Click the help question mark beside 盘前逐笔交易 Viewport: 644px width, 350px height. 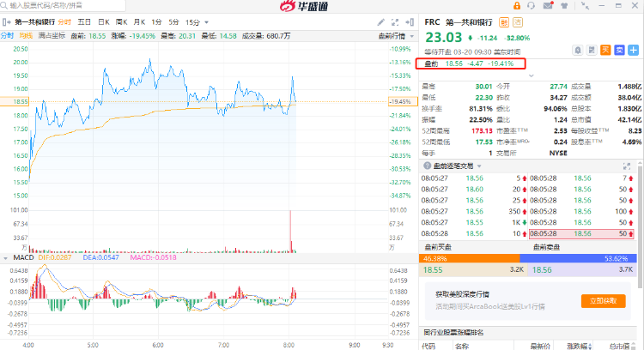427,166
